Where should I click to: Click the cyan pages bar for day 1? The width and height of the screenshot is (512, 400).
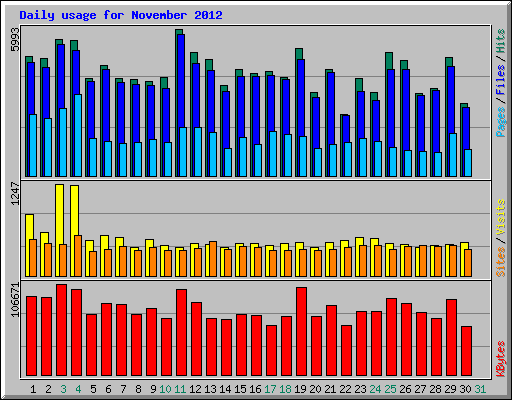click(33, 145)
